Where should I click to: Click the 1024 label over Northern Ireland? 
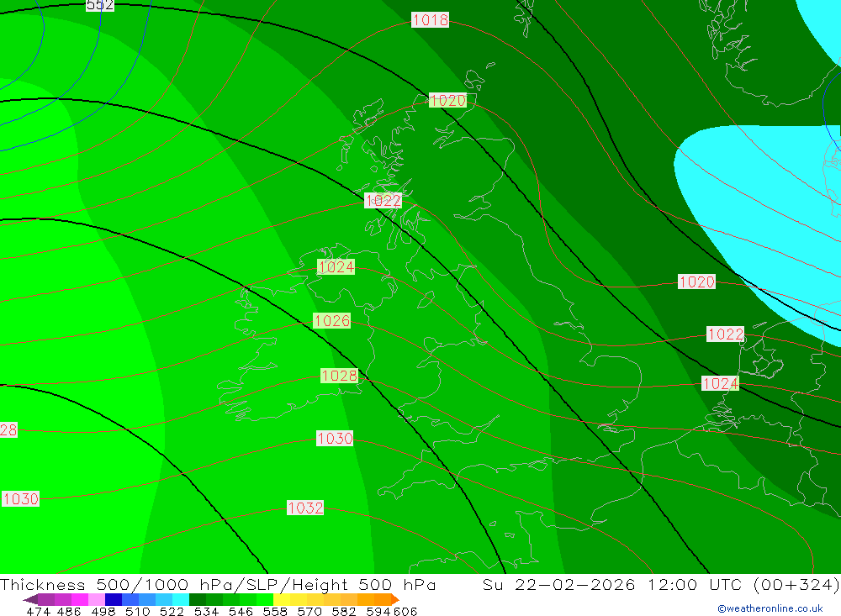336,266
